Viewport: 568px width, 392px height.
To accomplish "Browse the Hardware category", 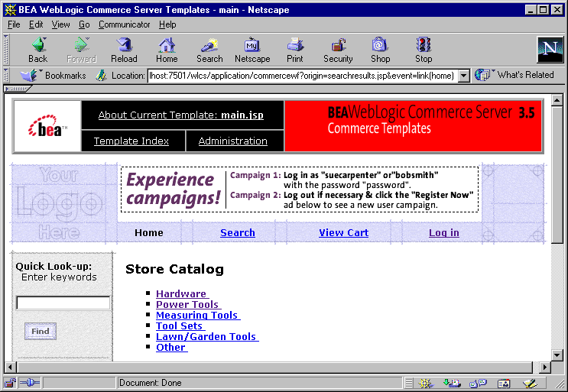I will pos(182,294).
